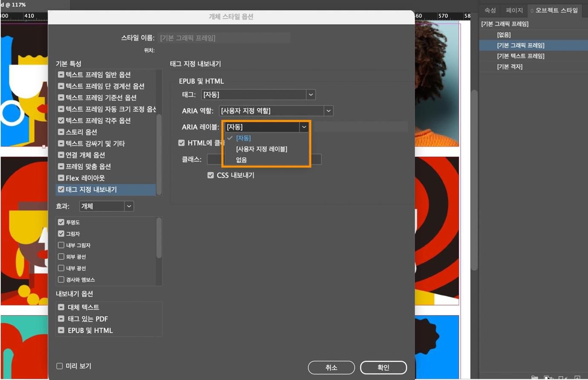Select 텍스트 프레임 일반 옵션 category label
This screenshot has height=380, width=588.
[x=98, y=75]
